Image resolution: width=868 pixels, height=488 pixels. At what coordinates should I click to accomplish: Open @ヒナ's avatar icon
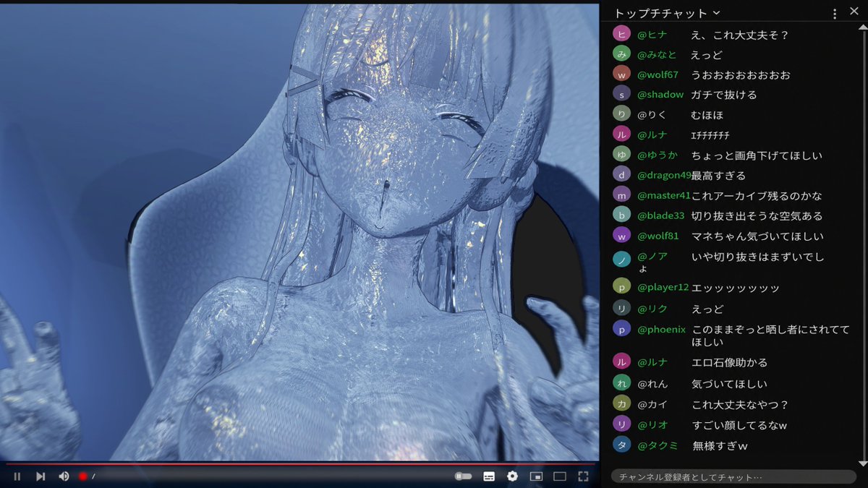pyautogui.click(x=621, y=34)
